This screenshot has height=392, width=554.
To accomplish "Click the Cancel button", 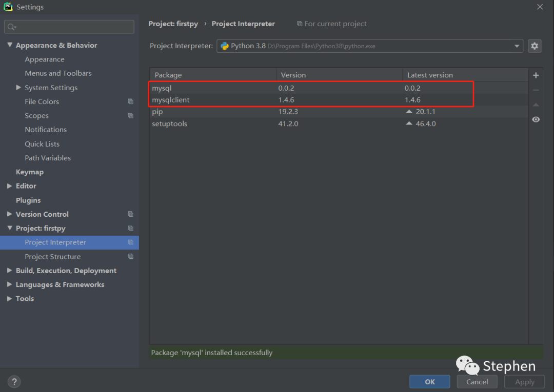I will tap(477, 382).
